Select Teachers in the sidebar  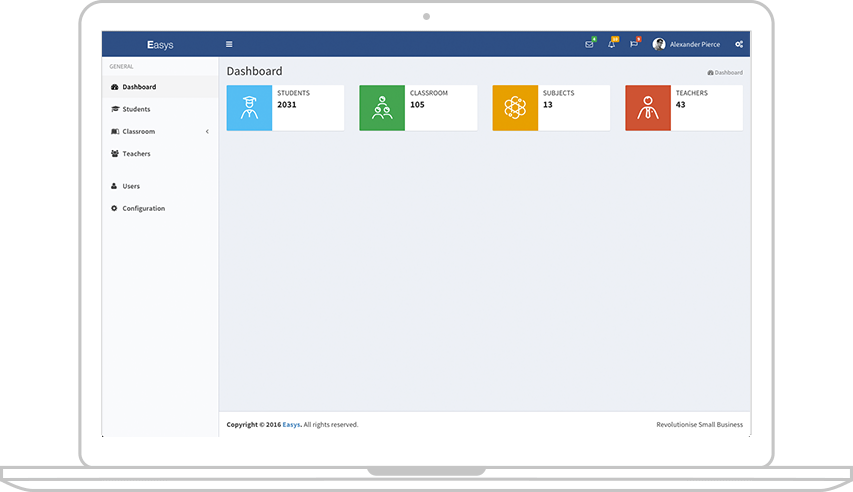[x=136, y=154]
